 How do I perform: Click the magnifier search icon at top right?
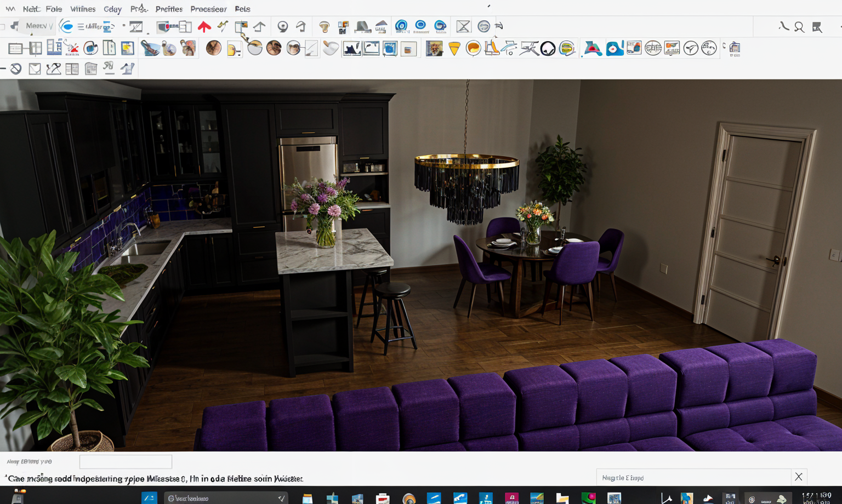point(799,27)
